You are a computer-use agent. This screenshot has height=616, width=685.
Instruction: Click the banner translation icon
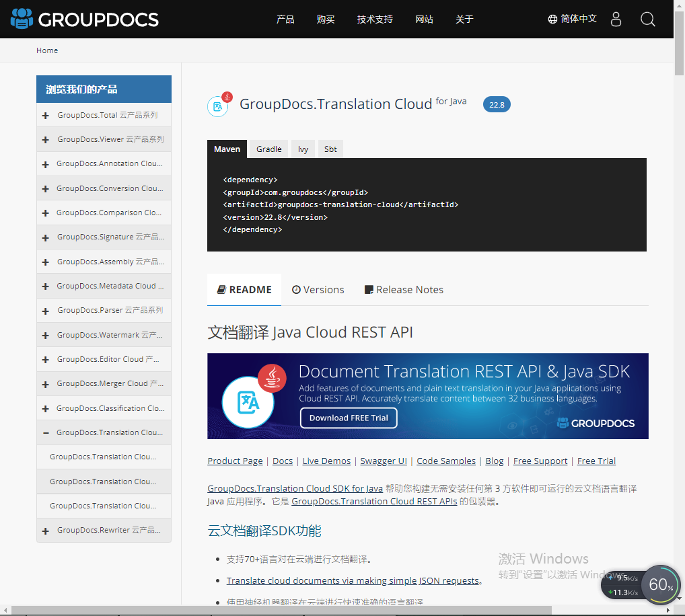point(248,403)
